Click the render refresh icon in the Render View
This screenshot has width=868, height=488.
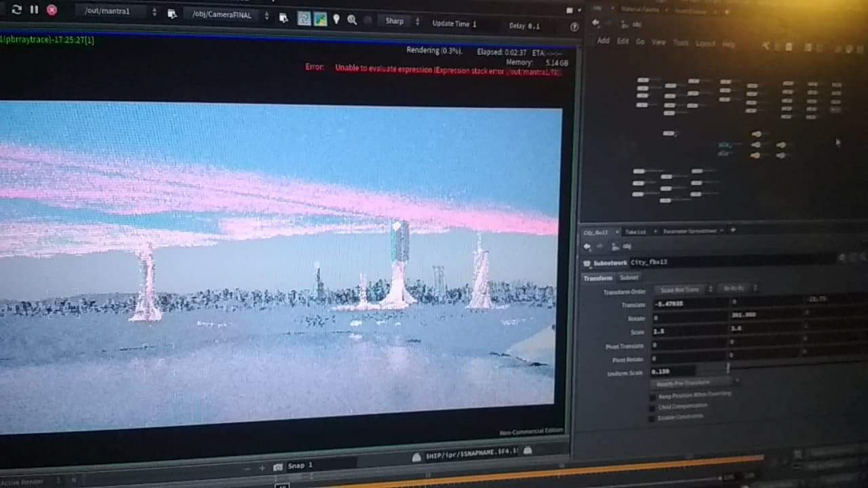coord(16,9)
